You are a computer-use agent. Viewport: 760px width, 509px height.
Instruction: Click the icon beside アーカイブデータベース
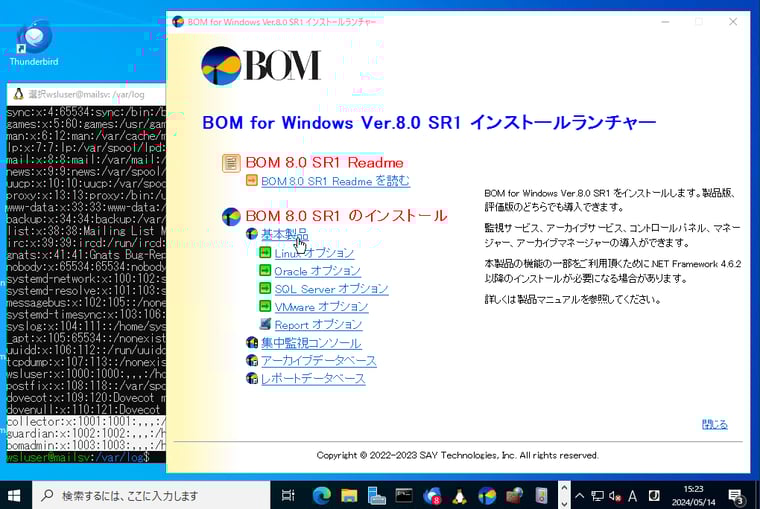[x=252, y=360]
